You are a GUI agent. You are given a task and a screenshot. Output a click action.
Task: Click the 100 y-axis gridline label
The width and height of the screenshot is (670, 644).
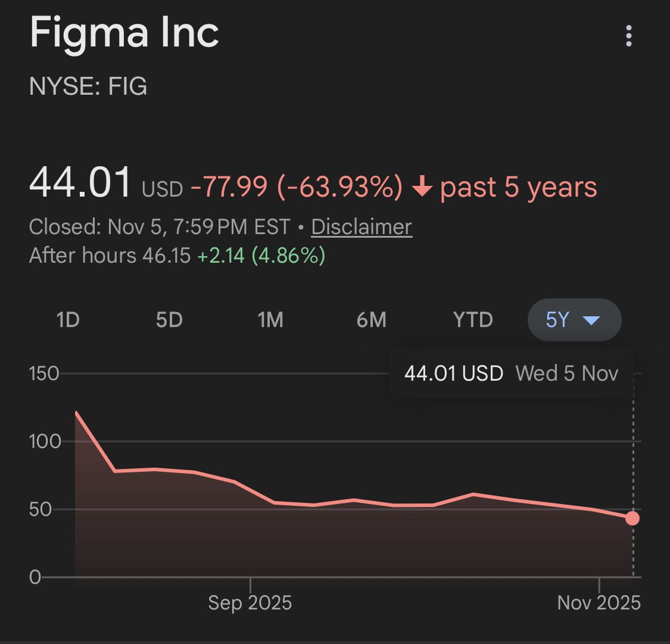[x=45, y=441]
